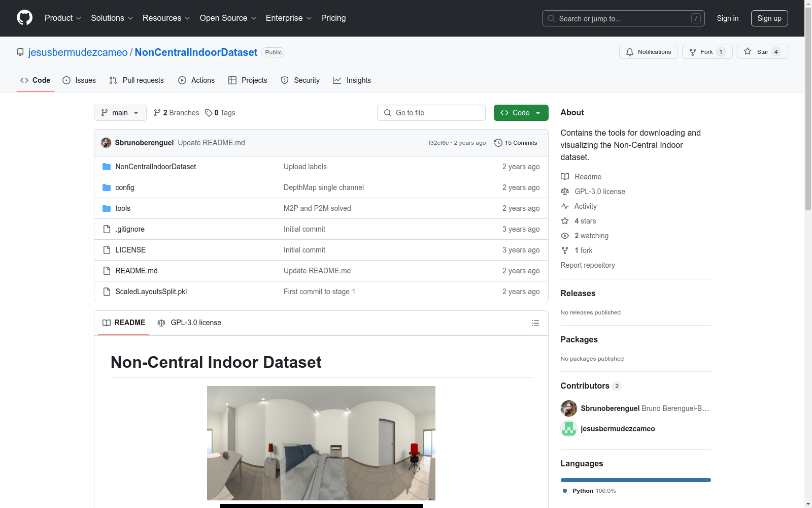
Task: Open the Insights tab
Action: pyautogui.click(x=352, y=80)
